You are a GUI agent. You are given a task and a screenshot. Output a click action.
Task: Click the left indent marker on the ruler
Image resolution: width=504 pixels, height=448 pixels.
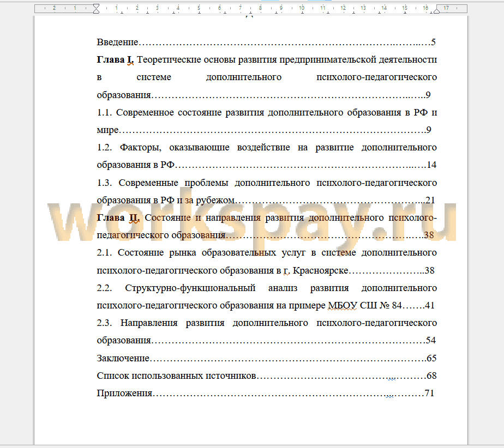tap(96, 9)
